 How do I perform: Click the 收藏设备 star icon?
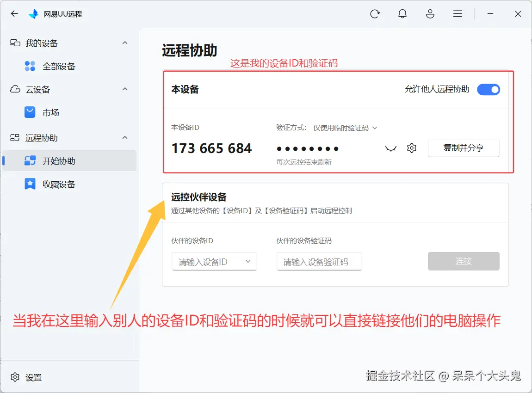(x=30, y=184)
